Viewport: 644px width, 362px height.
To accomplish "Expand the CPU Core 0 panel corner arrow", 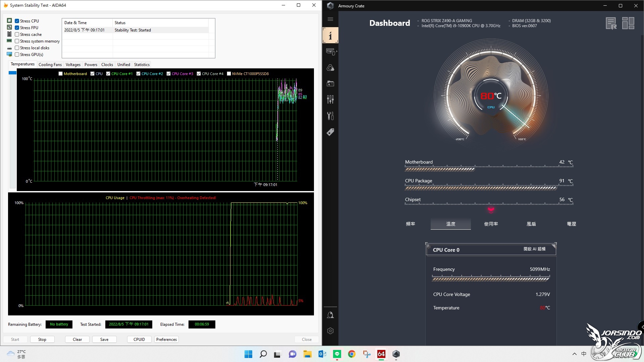I will tap(553, 246).
